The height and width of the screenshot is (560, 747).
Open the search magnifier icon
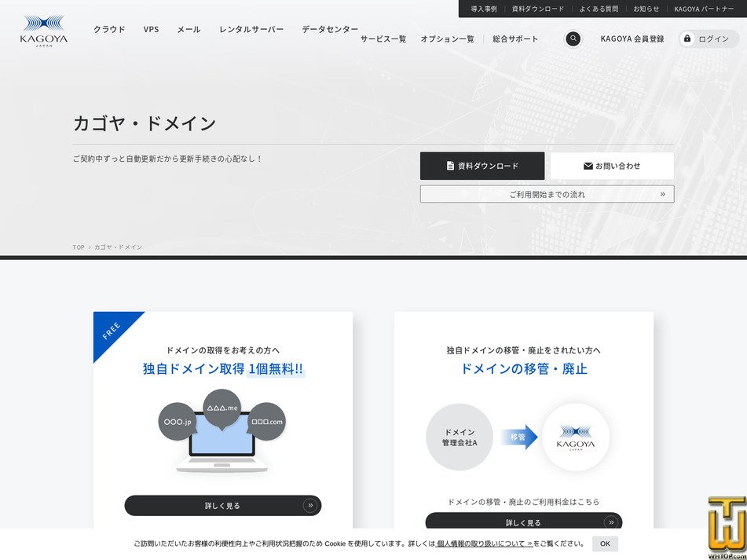point(573,38)
